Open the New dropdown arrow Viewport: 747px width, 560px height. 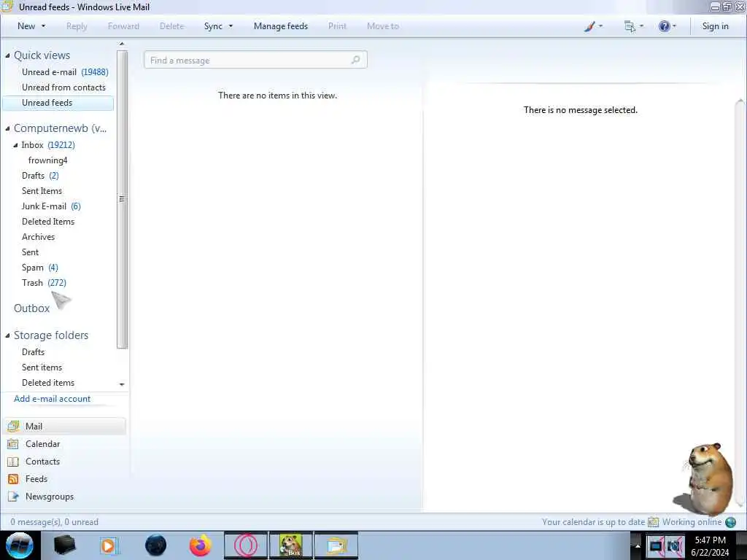point(43,26)
